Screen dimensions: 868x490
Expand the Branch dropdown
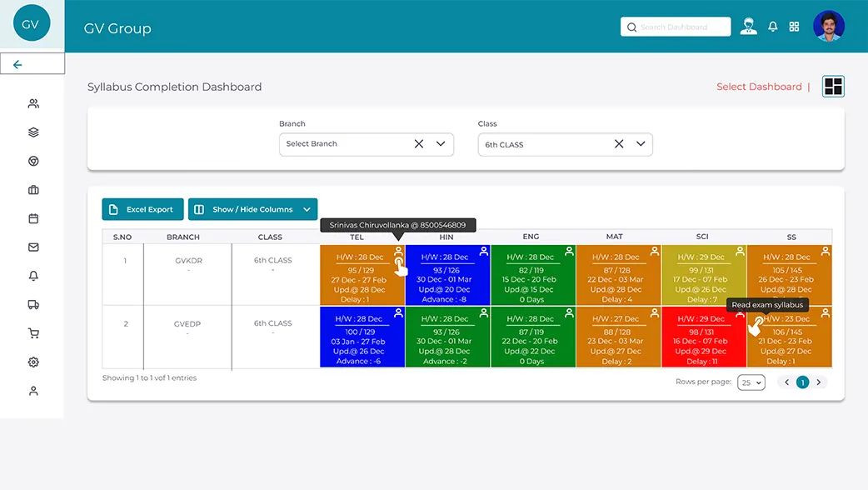(x=441, y=144)
